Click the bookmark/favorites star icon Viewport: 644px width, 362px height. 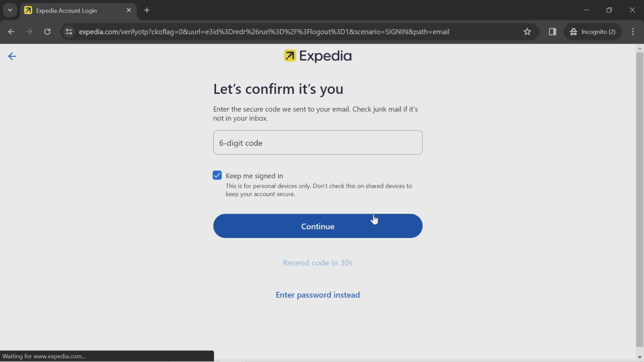(527, 31)
